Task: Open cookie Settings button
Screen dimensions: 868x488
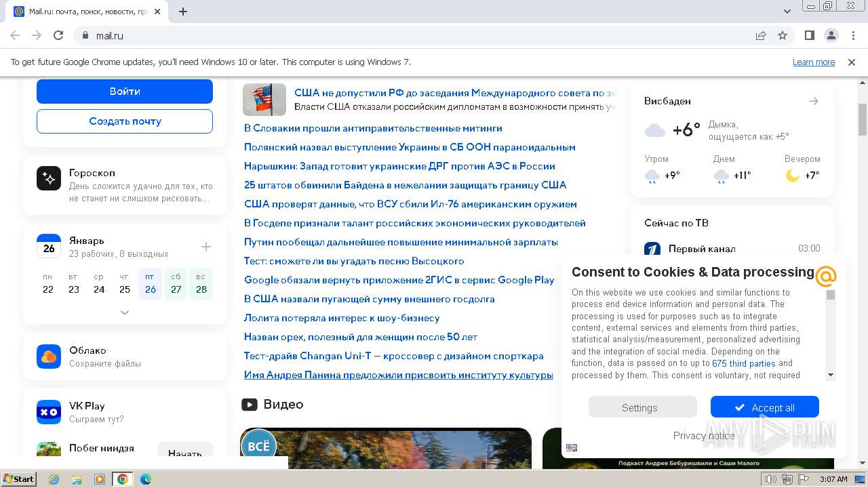Action: (x=642, y=407)
